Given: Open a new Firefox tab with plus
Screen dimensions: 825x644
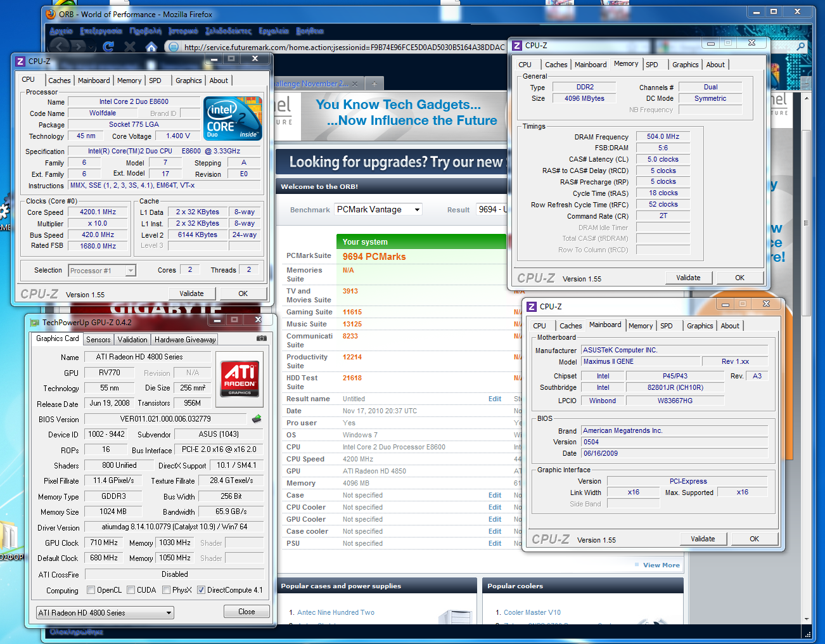Looking at the screenshot, I should [374, 84].
